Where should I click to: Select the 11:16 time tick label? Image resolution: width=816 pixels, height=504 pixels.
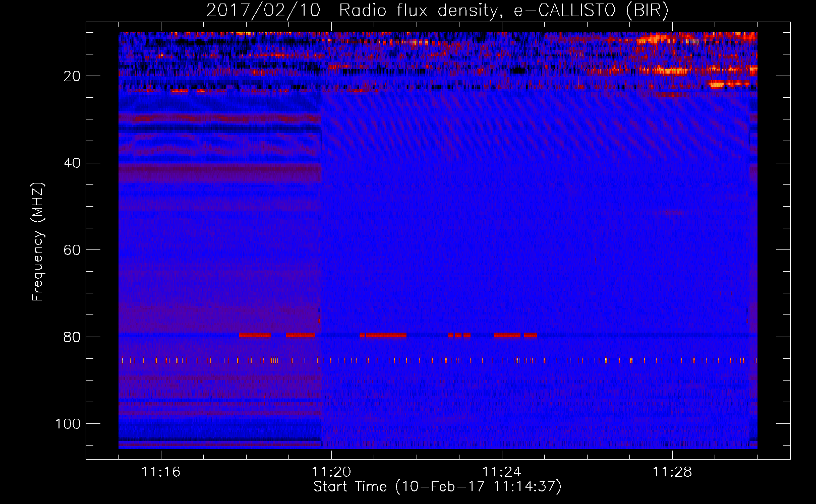(x=161, y=472)
